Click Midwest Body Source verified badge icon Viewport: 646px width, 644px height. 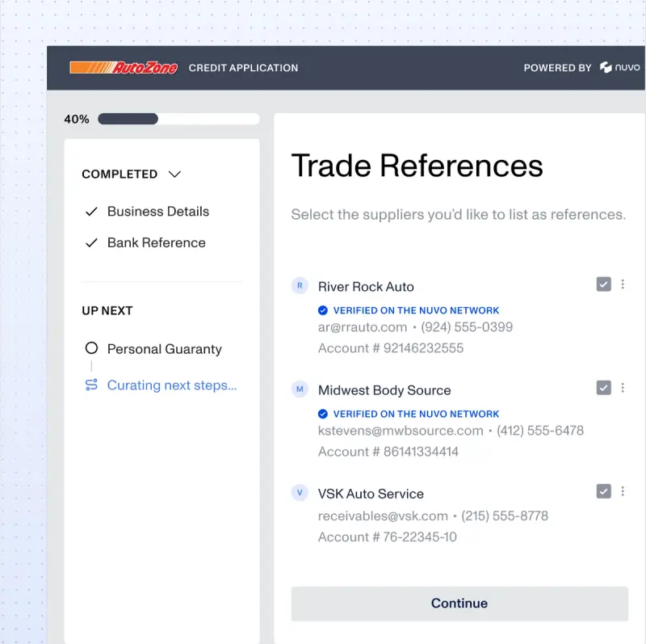tap(323, 414)
